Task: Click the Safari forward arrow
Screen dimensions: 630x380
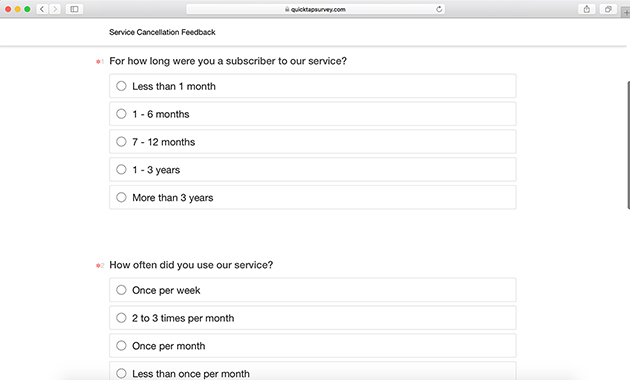Action: click(x=55, y=9)
